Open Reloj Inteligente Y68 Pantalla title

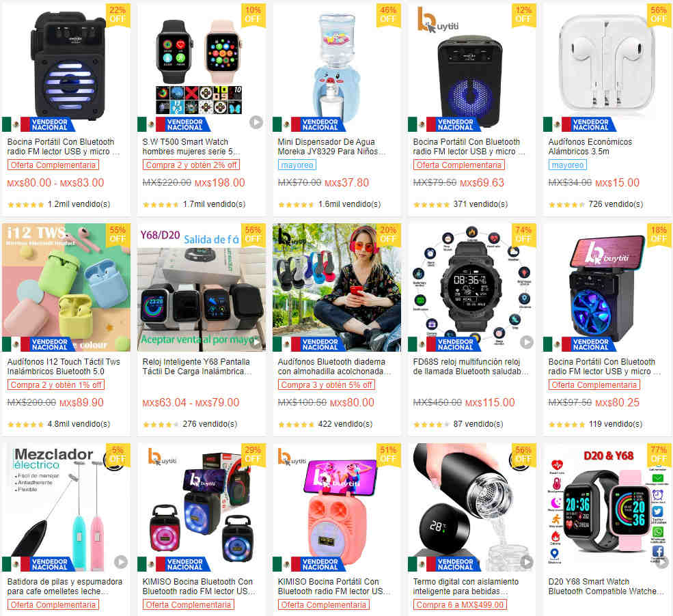(x=197, y=366)
